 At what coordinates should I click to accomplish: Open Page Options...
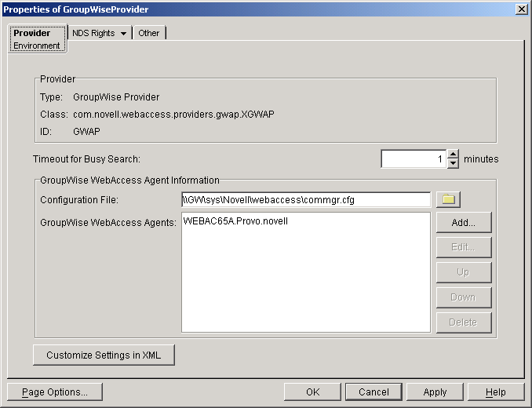[55, 392]
